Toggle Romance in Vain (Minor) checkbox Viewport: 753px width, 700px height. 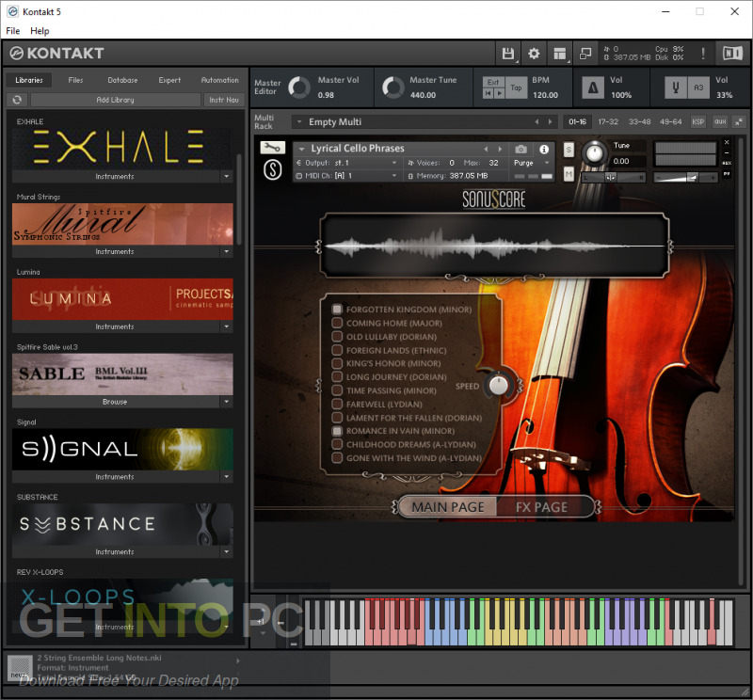click(337, 431)
